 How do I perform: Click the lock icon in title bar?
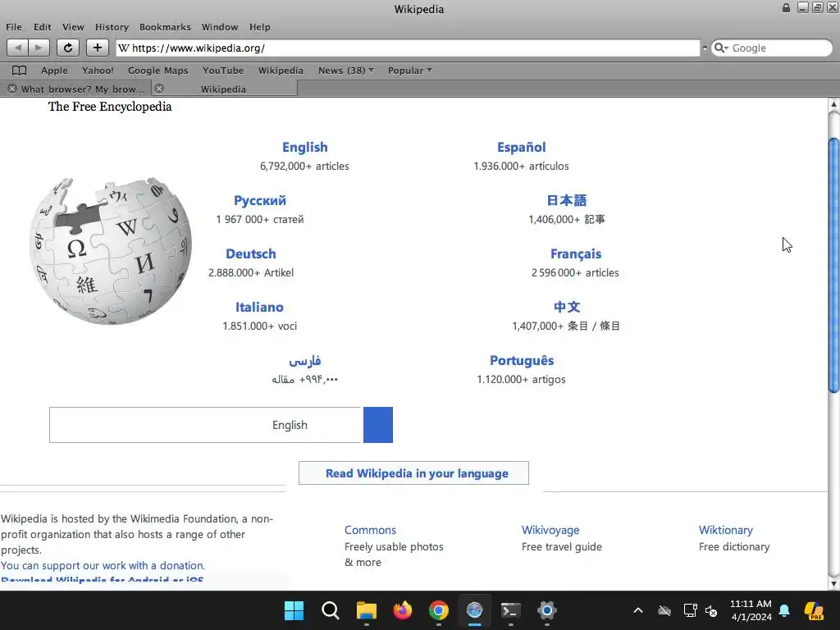pyautogui.click(x=786, y=7)
